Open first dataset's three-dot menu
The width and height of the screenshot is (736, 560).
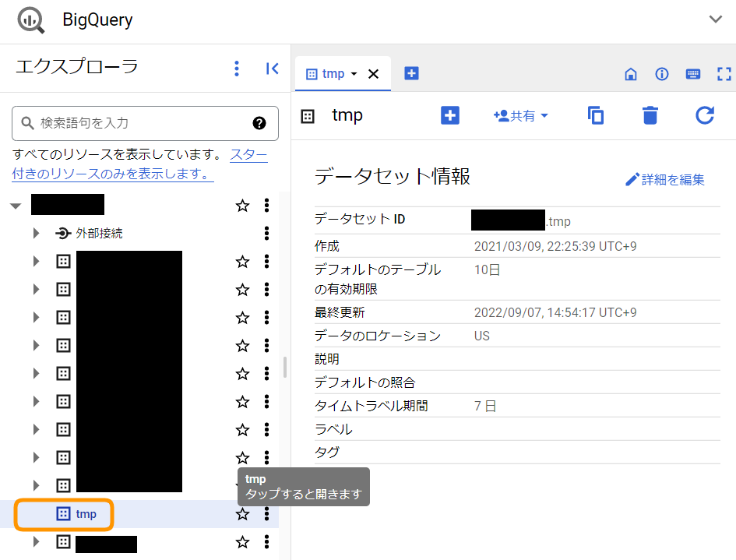266,261
